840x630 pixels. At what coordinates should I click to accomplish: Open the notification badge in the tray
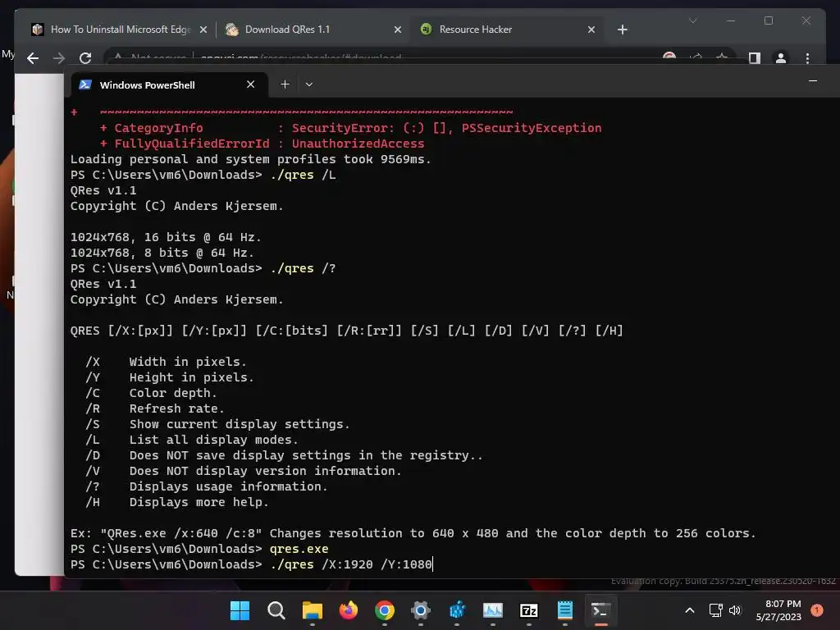pyautogui.click(x=817, y=610)
